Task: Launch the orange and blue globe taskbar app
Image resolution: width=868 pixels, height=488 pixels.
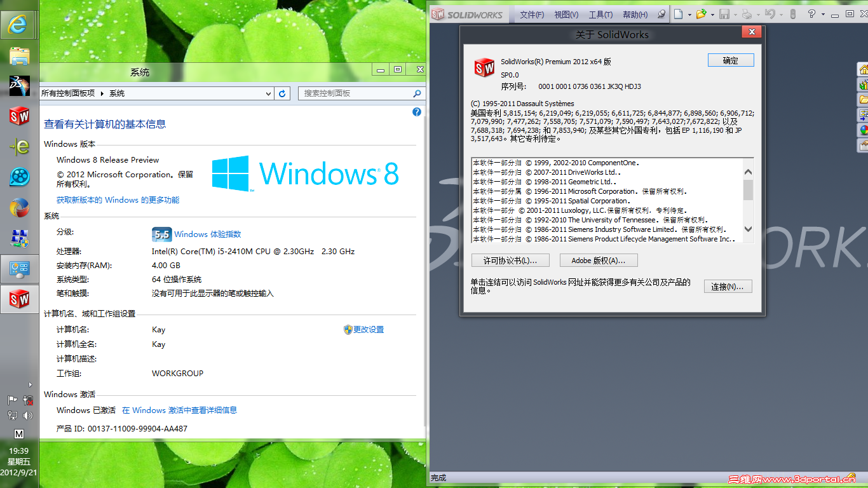Action: pyautogui.click(x=19, y=207)
